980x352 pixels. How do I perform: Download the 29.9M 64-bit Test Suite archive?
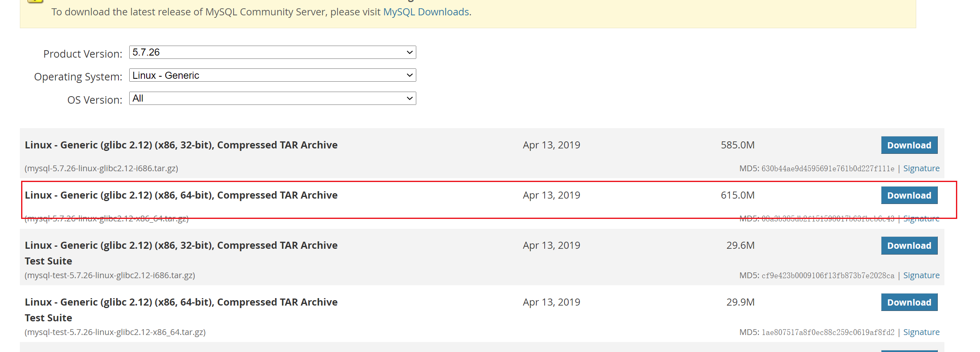[x=909, y=302]
